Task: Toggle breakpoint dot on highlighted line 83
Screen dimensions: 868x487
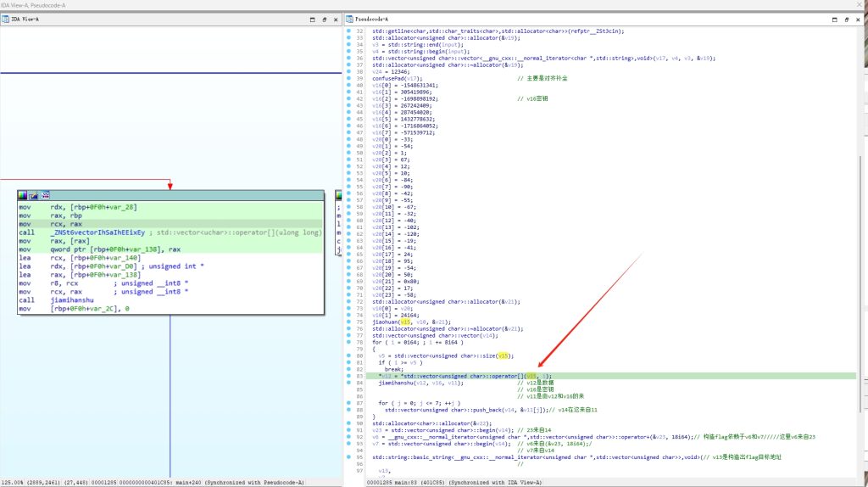Action: click(348, 376)
